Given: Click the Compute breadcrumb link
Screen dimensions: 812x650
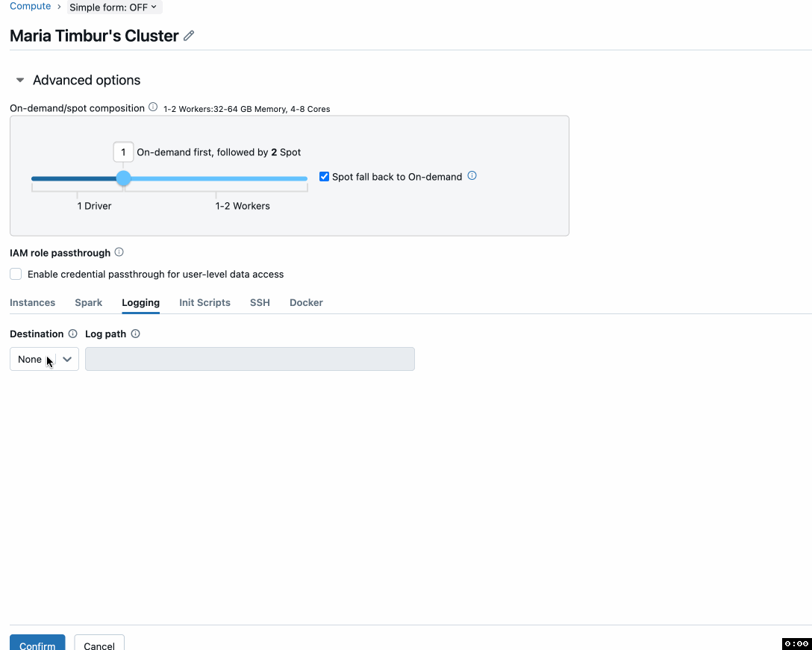Looking at the screenshot, I should pos(31,6).
